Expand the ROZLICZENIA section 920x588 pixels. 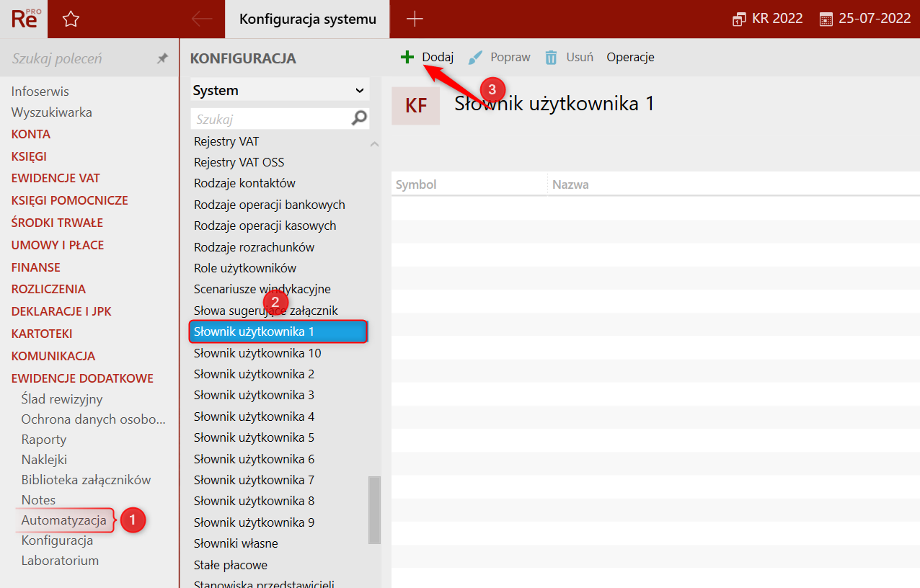(x=48, y=289)
